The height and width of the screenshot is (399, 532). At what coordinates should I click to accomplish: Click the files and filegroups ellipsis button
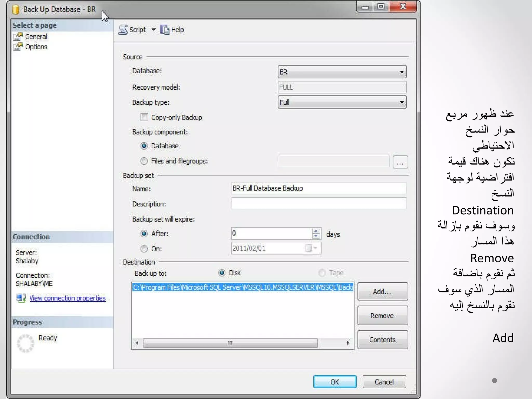pyautogui.click(x=400, y=162)
